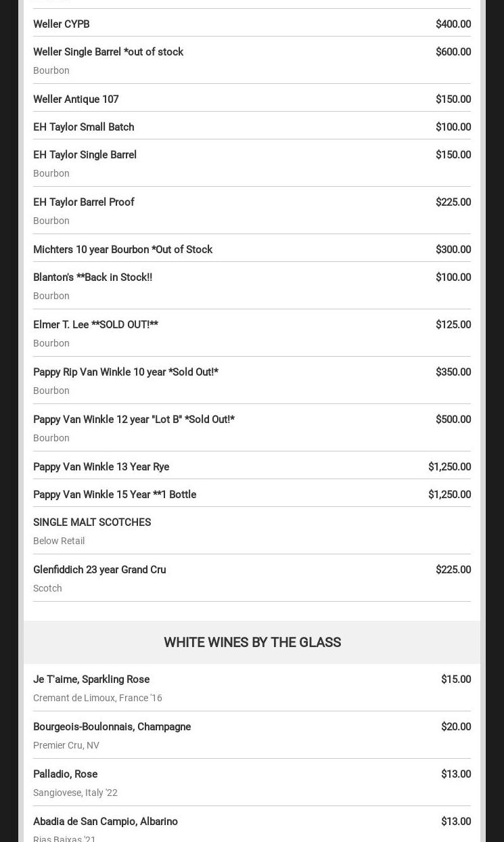Click the White Wines By The Glass header
The height and width of the screenshot is (842, 504).
click(x=252, y=642)
